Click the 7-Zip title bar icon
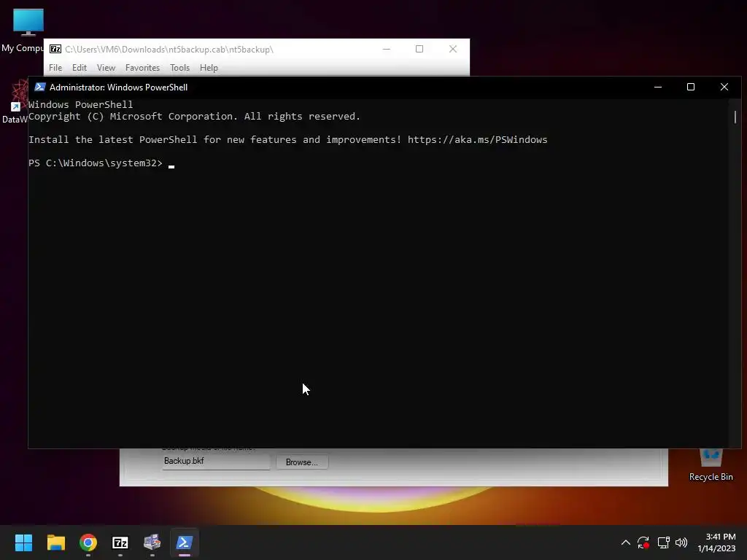The height and width of the screenshot is (560, 747). 55,49
